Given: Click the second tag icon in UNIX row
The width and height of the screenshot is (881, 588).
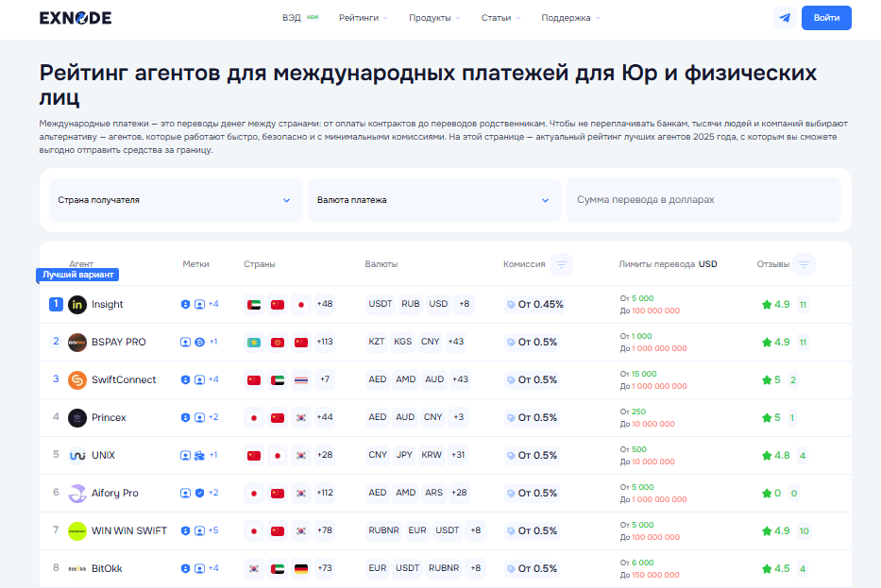Looking at the screenshot, I should point(199,456).
